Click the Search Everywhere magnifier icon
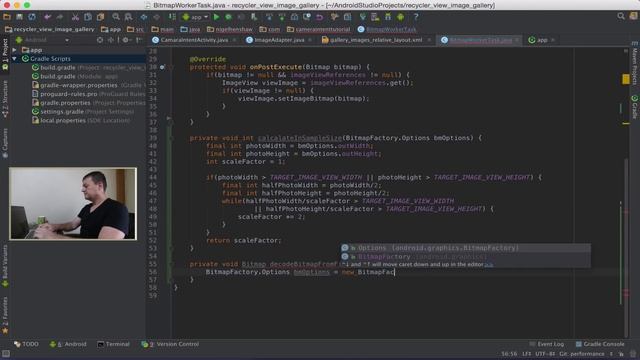Screen dimensions: 640x360 pos(621,16)
